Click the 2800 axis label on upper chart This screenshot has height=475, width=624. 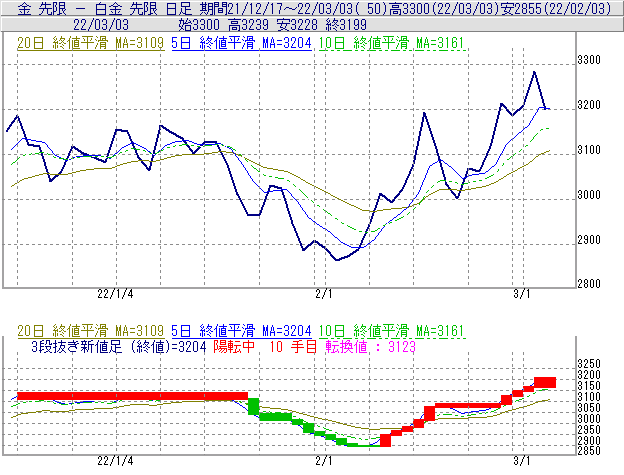589,284
